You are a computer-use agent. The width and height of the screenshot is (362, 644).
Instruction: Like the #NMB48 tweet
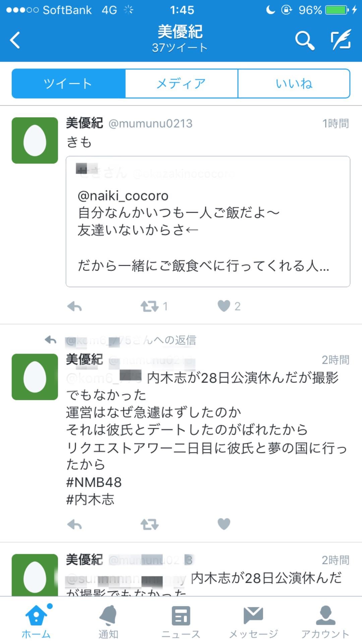(x=224, y=524)
